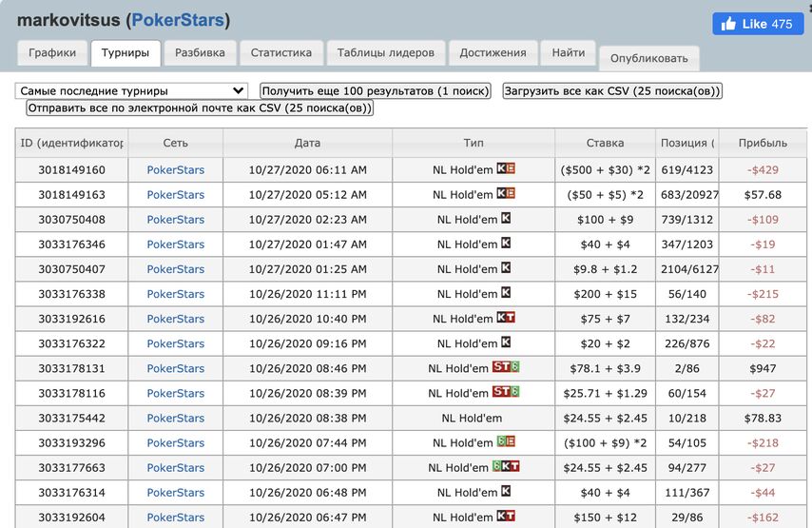The height and width of the screenshot is (528, 812).
Task: Click the turbo T icon in row 3033192604
Action: click(x=511, y=517)
